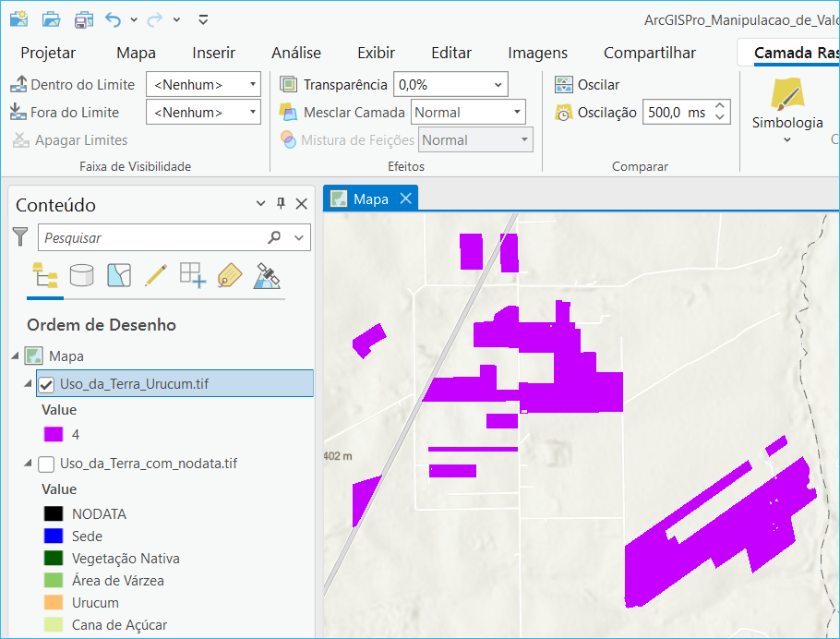Collapse the Uso_da_Terra_com_nodata.tif layer

[28, 463]
